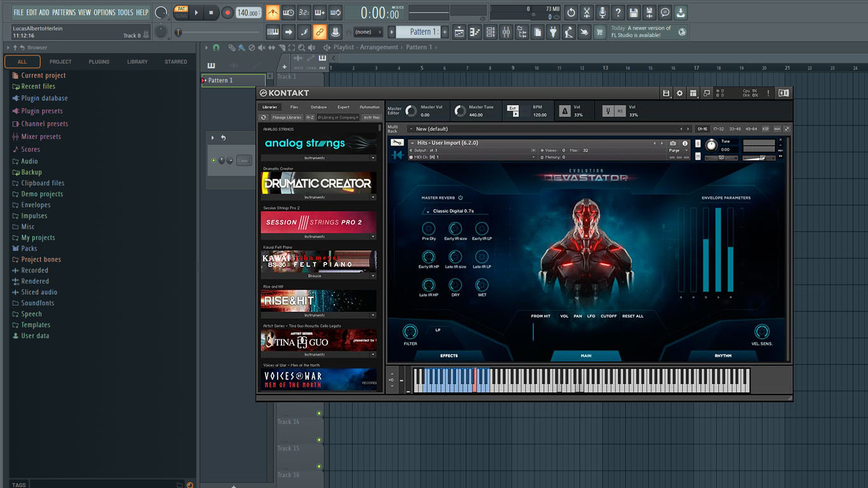Image resolution: width=868 pixels, height=488 pixels.
Task: Open the mixer window icon
Action: click(x=506, y=32)
